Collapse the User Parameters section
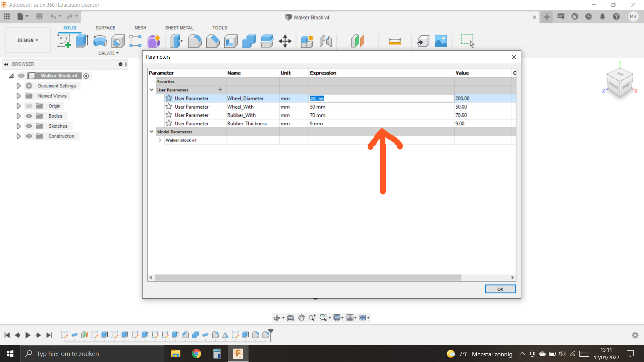Screen dimensions: 644x362 point(152,90)
